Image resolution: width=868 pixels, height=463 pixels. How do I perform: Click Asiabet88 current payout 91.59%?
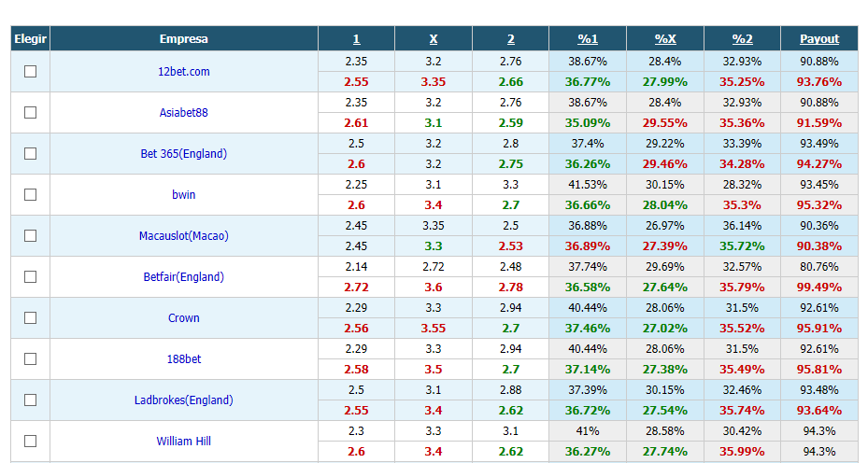point(819,123)
